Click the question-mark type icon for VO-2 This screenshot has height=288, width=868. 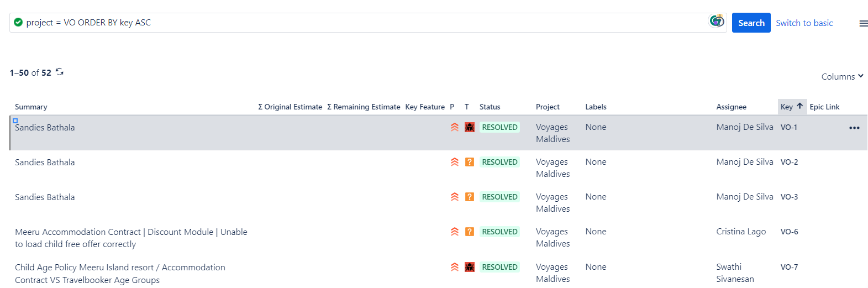470,162
